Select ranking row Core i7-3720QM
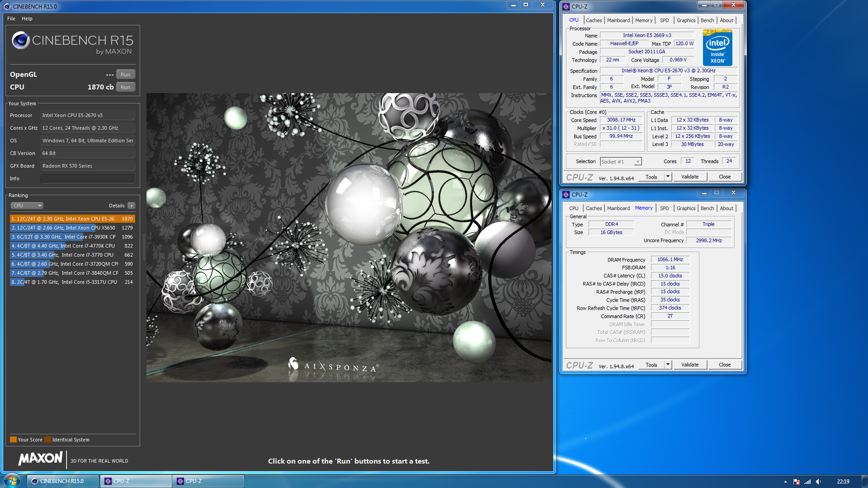The image size is (868, 488). 72,264
